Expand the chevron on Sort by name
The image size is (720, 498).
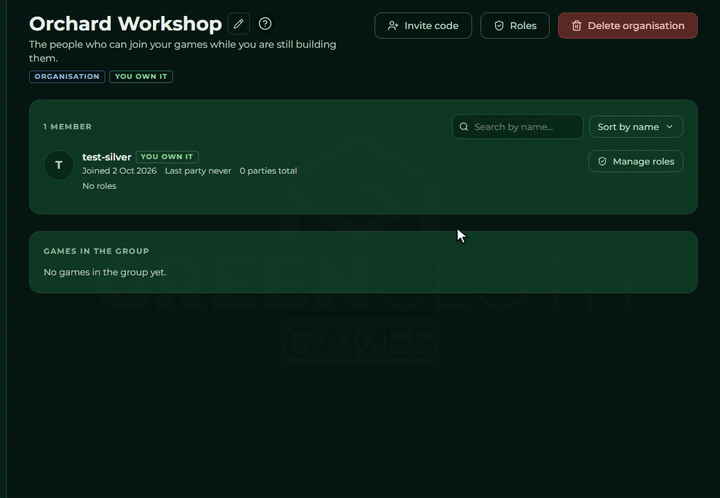click(669, 127)
